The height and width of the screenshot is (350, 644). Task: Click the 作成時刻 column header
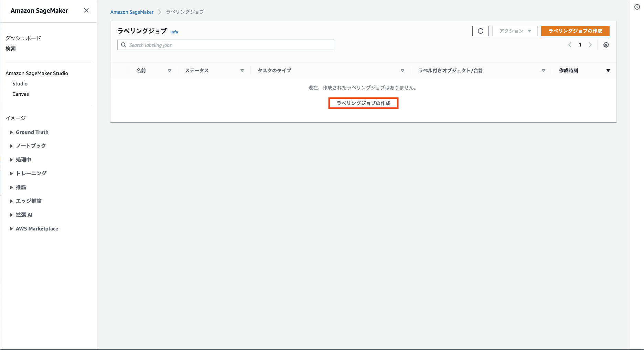pos(568,71)
